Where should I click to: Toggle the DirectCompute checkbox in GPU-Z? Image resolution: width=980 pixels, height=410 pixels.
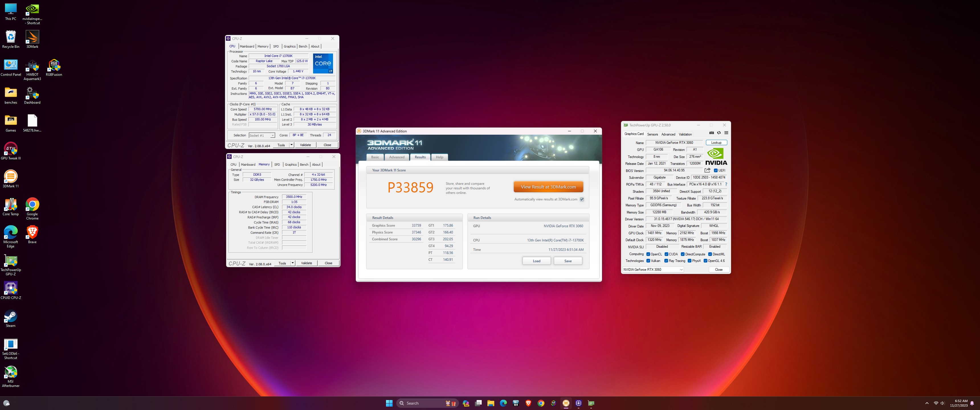tap(683, 254)
